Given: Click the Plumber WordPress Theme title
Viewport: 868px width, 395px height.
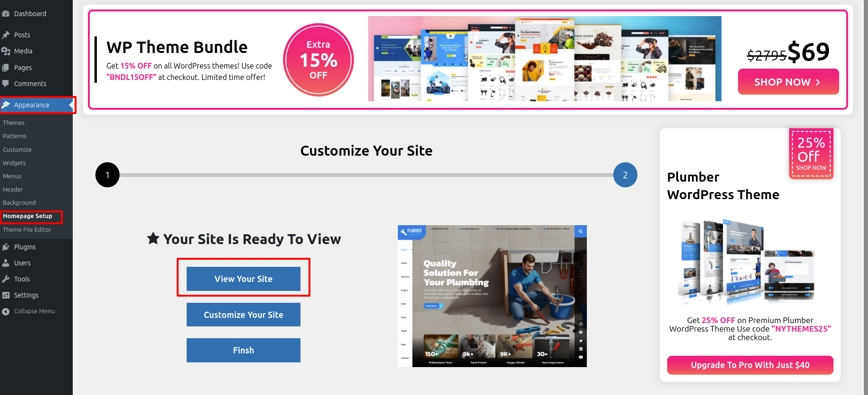Looking at the screenshot, I should pyautogui.click(x=723, y=186).
